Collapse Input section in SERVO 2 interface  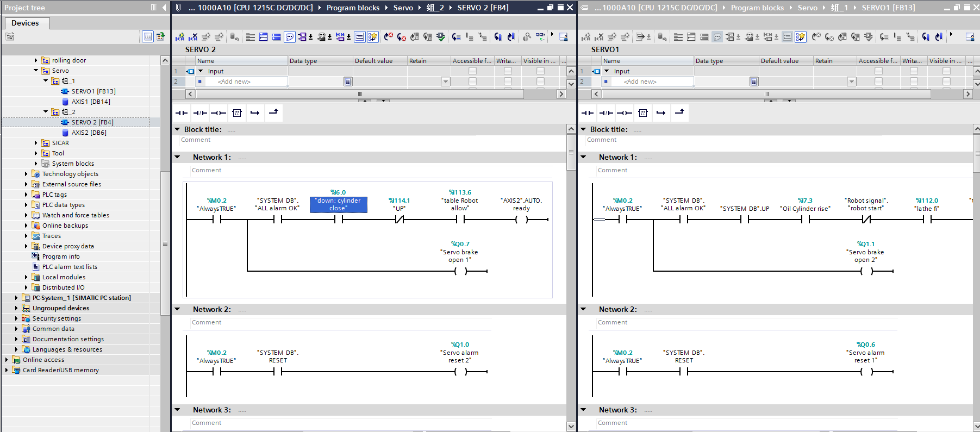click(201, 71)
